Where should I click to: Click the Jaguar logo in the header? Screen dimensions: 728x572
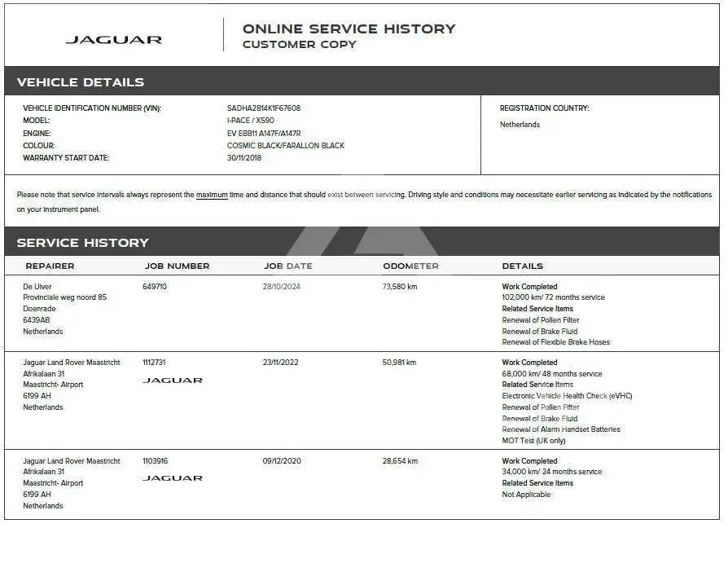click(x=114, y=40)
